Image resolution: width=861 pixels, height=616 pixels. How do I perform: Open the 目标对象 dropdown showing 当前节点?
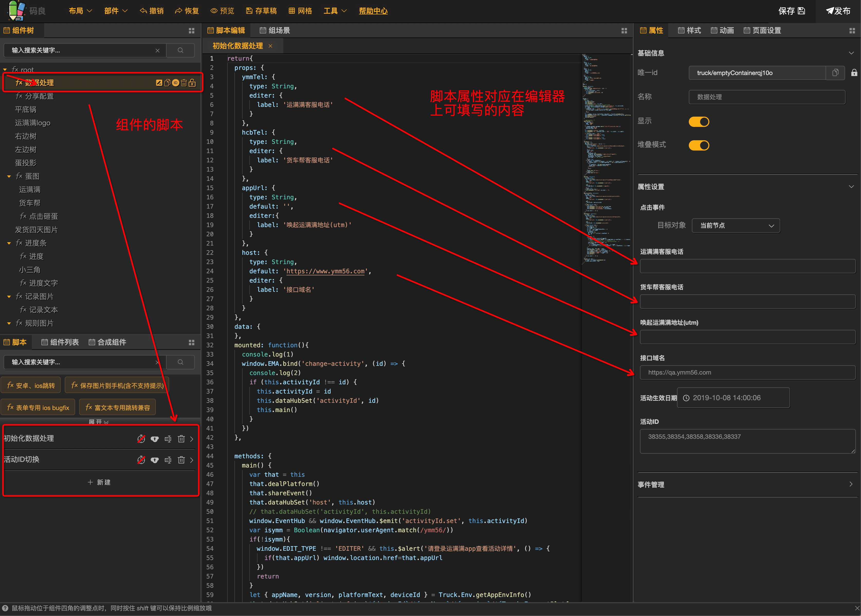coord(736,226)
